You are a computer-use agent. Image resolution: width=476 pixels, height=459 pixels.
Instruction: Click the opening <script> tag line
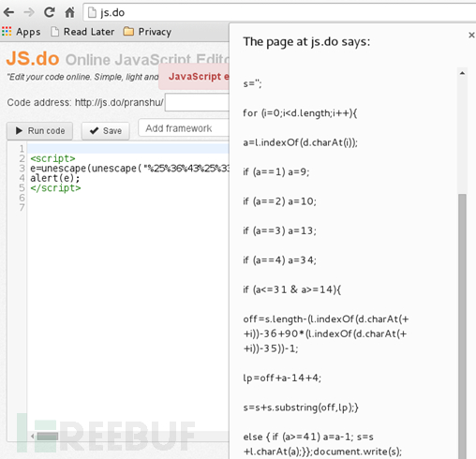(52, 158)
